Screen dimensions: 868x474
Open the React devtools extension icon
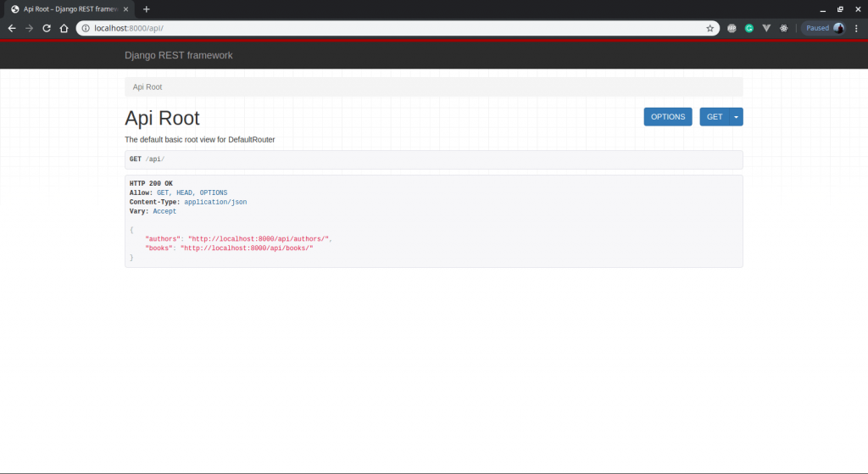[784, 28]
